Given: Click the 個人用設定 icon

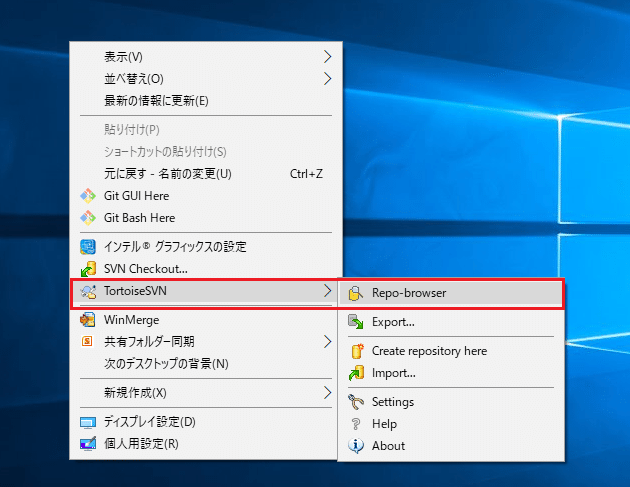Looking at the screenshot, I should 88,444.
